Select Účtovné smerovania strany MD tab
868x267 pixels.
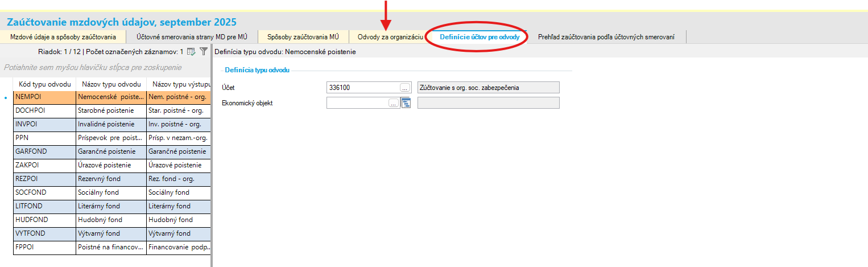pyautogui.click(x=191, y=37)
